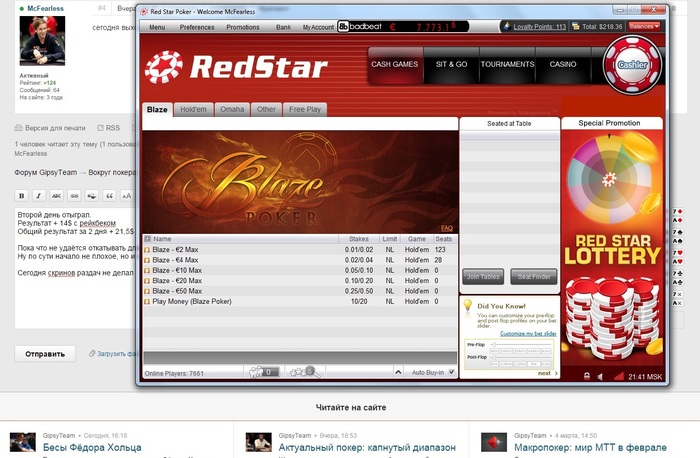Click the print version printer icon
Viewport: 700px width, 458px height.
[18, 128]
